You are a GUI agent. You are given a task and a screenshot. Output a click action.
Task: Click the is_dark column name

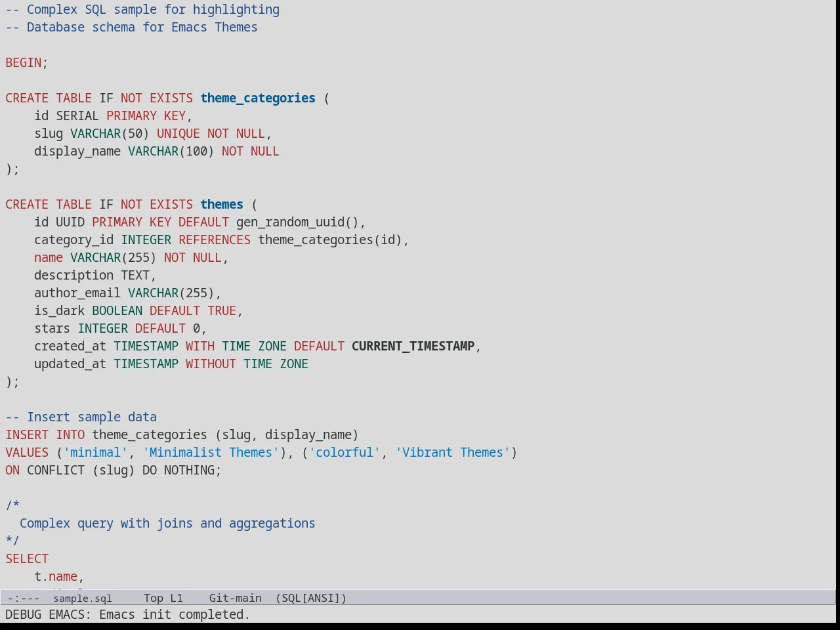click(x=60, y=311)
